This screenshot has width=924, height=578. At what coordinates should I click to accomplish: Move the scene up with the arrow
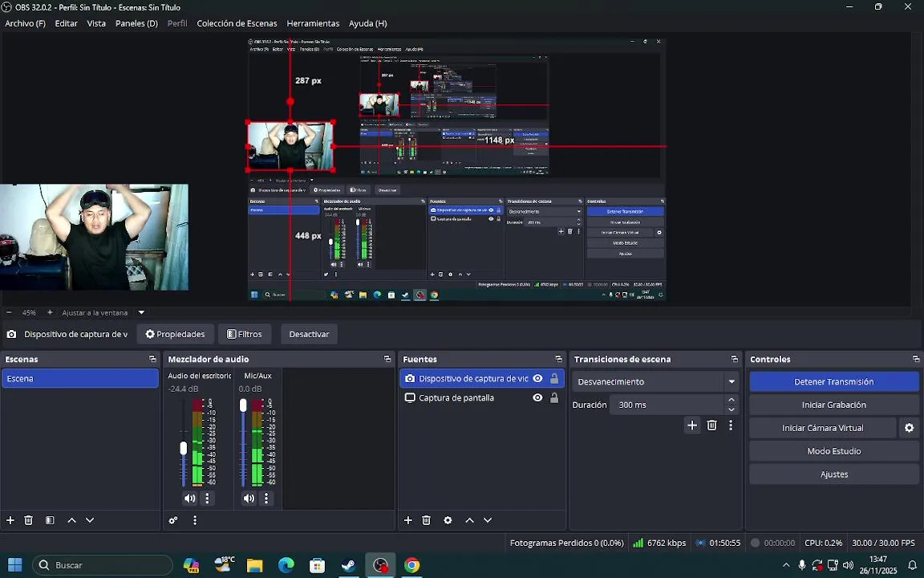click(72, 520)
